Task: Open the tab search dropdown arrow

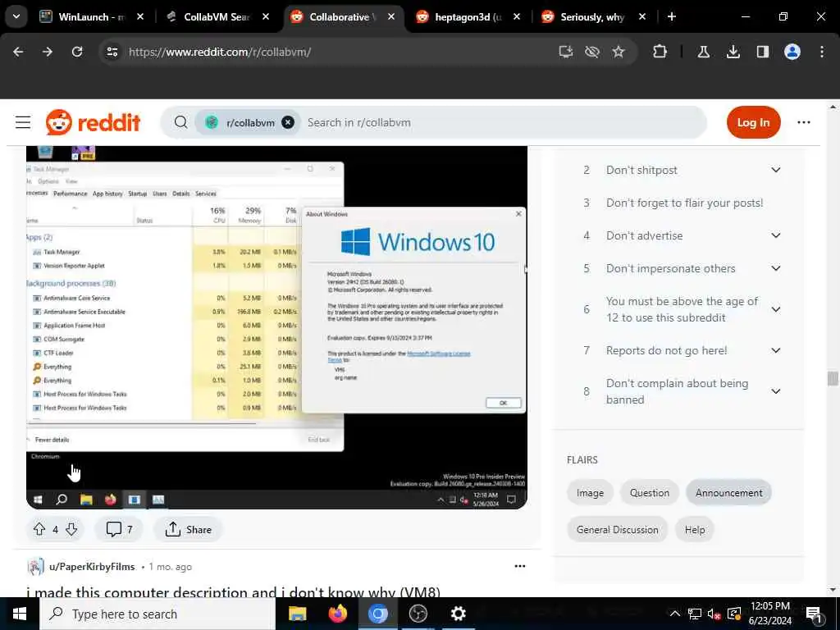Action: tap(16, 16)
